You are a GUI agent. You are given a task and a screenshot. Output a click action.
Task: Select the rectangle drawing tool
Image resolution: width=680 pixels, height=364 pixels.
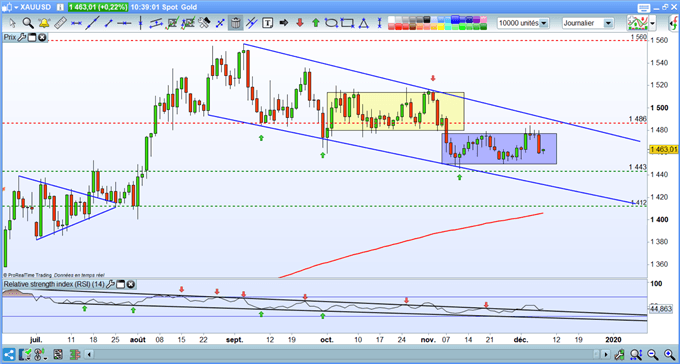[347, 23]
